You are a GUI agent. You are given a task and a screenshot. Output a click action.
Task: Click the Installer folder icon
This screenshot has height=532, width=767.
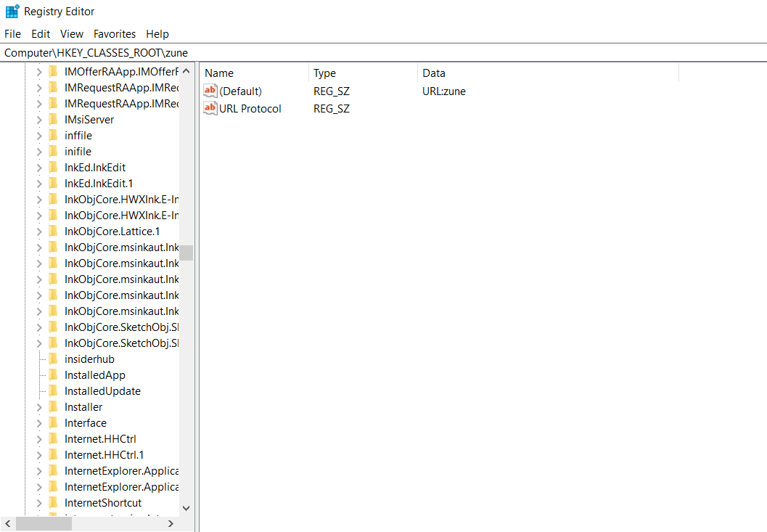pyautogui.click(x=53, y=407)
